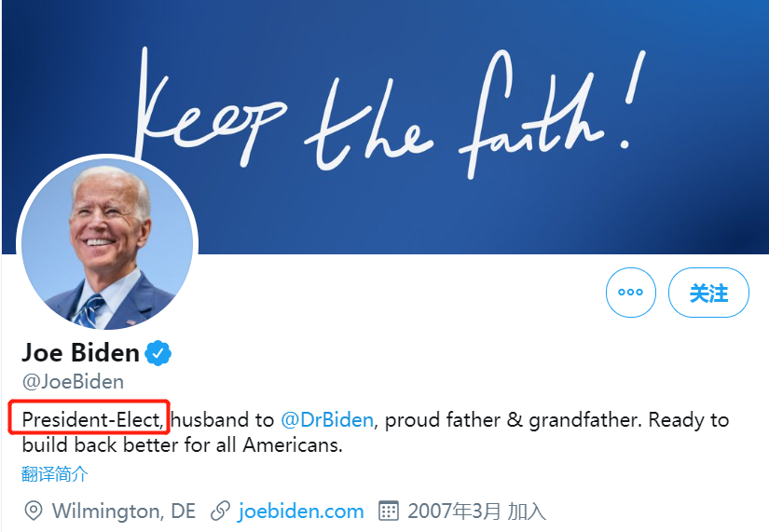Image resolution: width=769 pixels, height=532 pixels.
Task: Visit the joebiden.com website link
Action: (x=300, y=511)
